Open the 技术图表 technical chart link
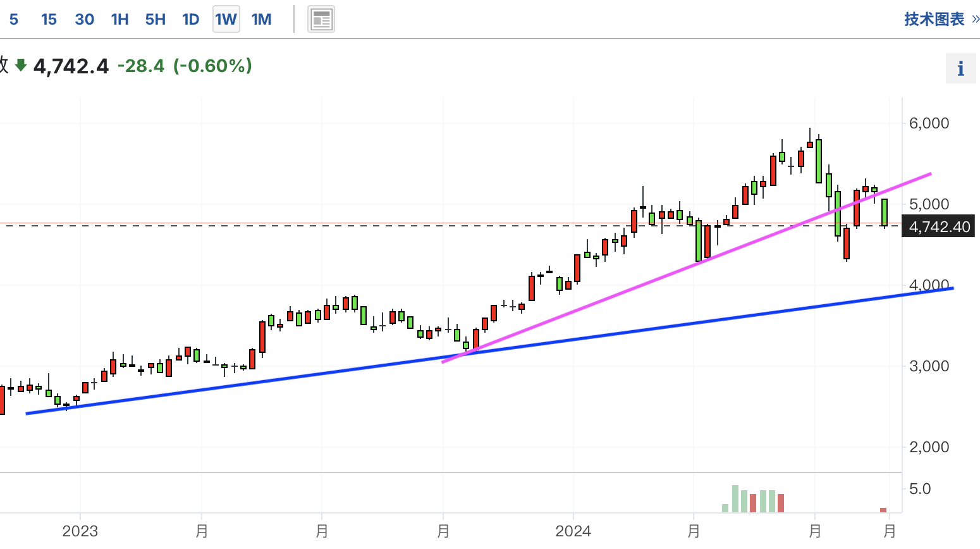Viewport: 980px width, 549px height. coord(941,19)
